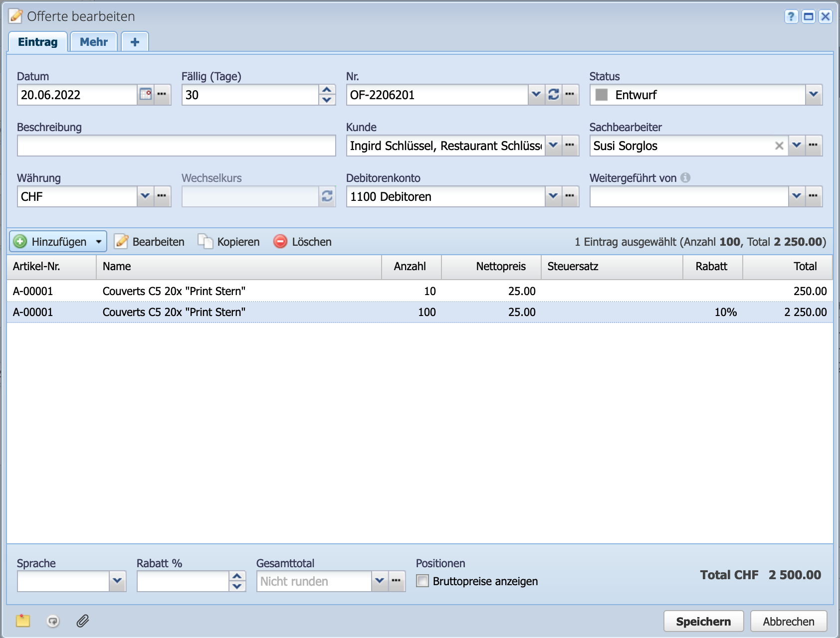This screenshot has height=638, width=840.
Task: Click the paperclip attachment icon
Action: [x=83, y=621]
